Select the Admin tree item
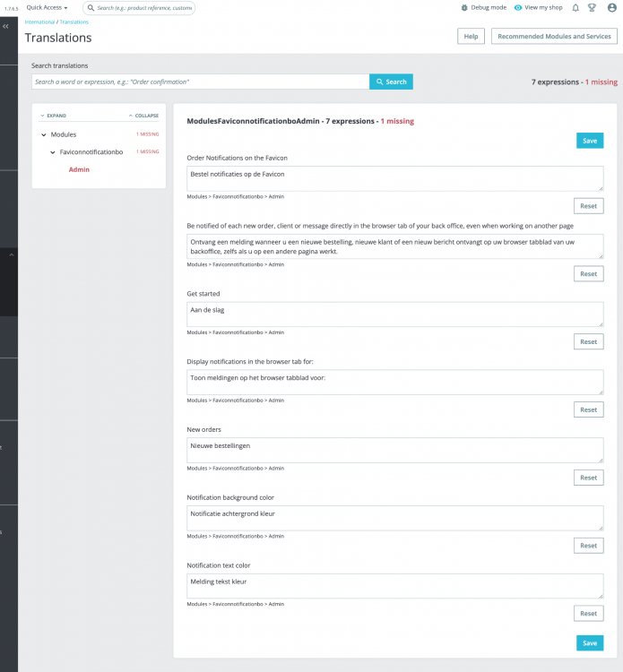 79,169
